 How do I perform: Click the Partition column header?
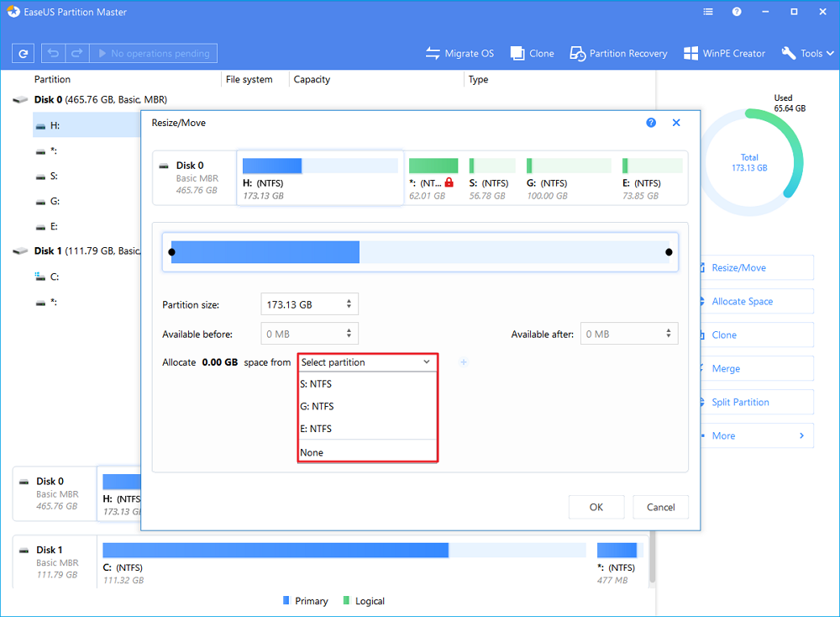[x=52, y=79]
